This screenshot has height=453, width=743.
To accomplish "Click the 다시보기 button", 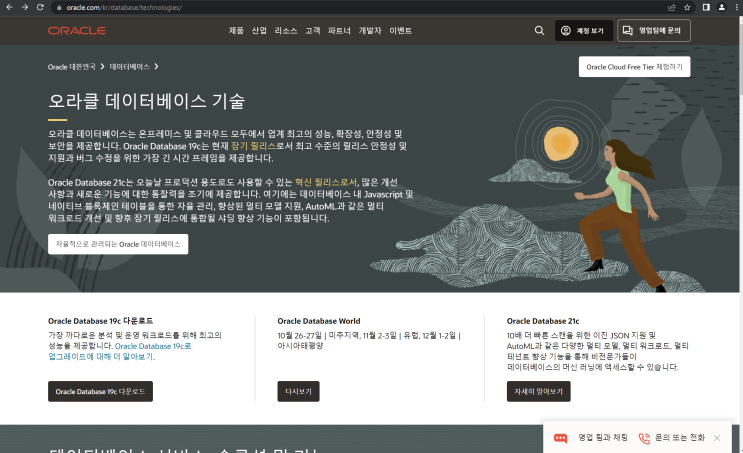I will click(x=299, y=391).
